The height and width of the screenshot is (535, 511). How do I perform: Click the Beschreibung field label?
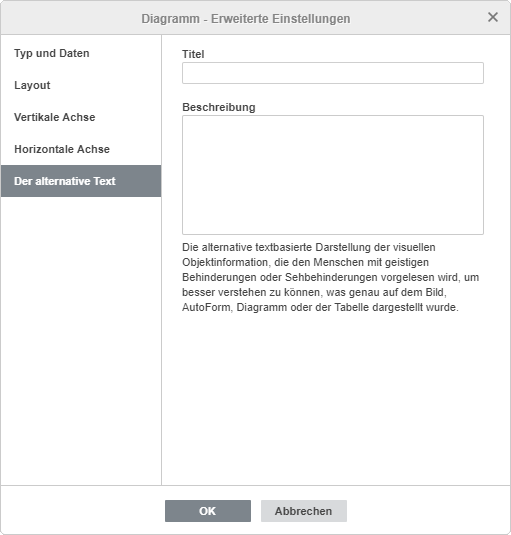(219, 107)
